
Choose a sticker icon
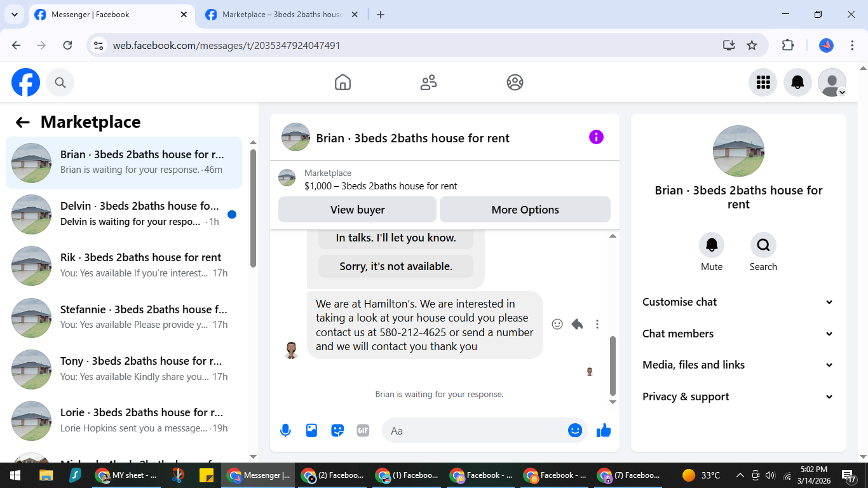pos(337,431)
